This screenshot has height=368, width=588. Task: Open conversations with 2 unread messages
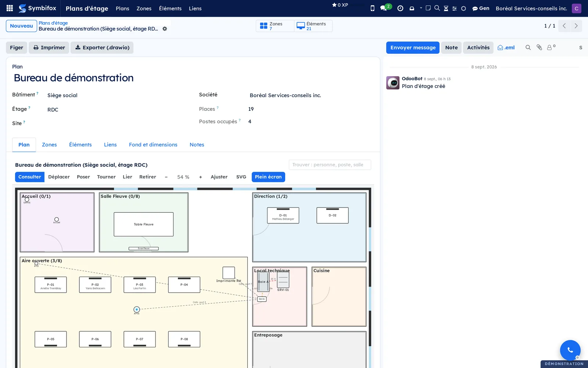click(x=385, y=8)
